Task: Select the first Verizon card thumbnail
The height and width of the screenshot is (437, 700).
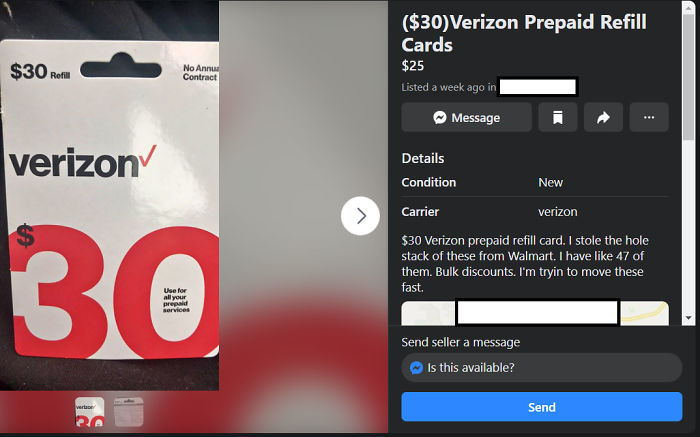Action: pos(90,412)
